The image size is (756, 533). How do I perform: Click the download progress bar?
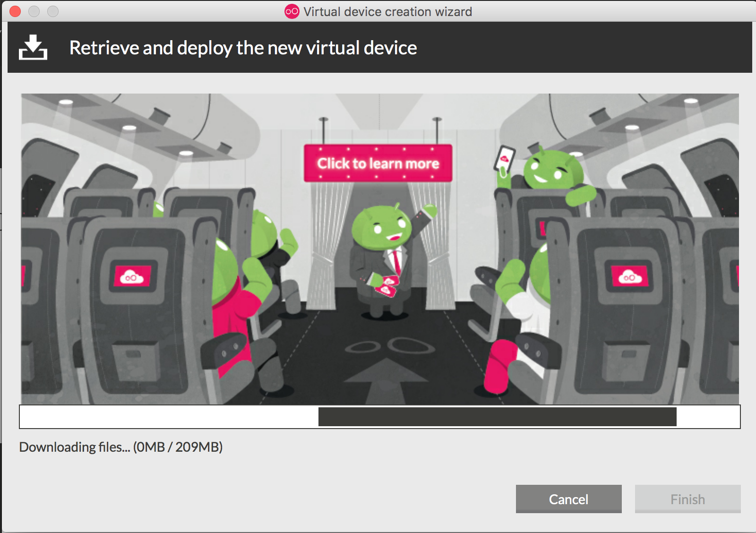coord(380,417)
